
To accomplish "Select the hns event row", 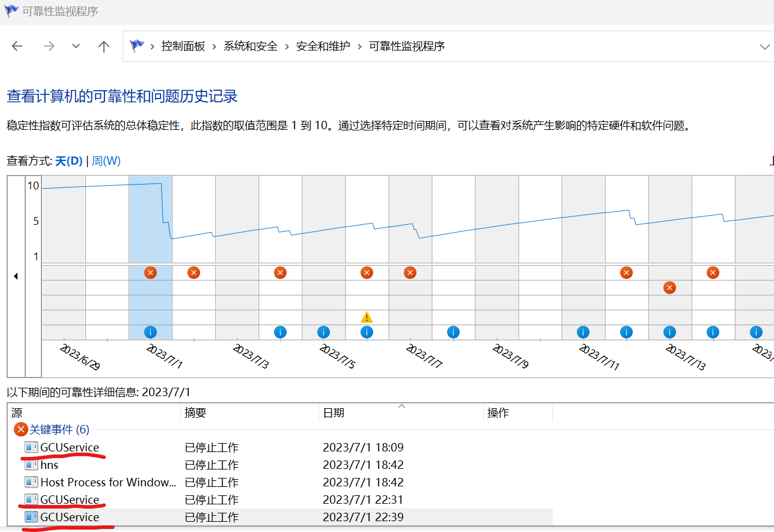I will 280,465.
